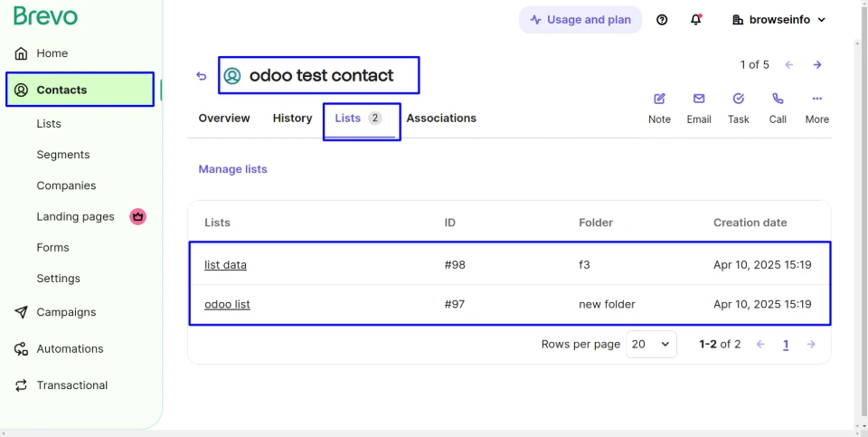Go to next contact arrow
This screenshot has height=437, width=868.
click(x=817, y=65)
